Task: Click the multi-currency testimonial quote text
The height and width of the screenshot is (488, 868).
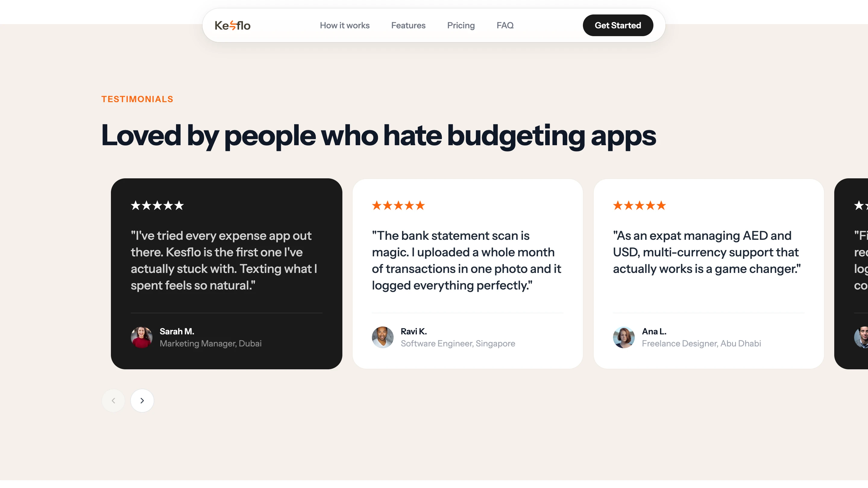Action: click(706, 252)
